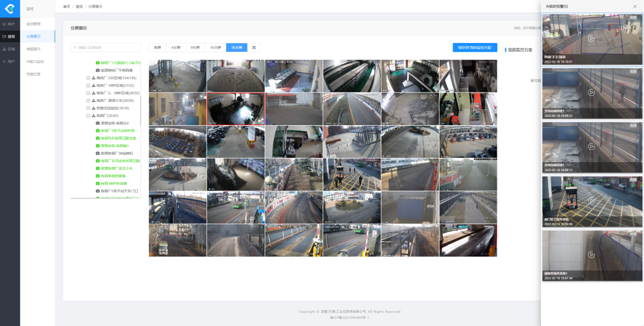Expand the 炼铁厂-1#炉区域(21/25) tree node
Image resolution: width=644 pixels, height=326 pixels.
point(88,86)
